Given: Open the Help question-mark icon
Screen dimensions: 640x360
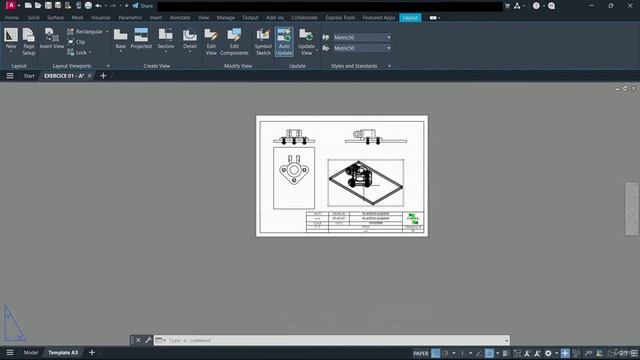Looking at the screenshot, I should [536, 6].
